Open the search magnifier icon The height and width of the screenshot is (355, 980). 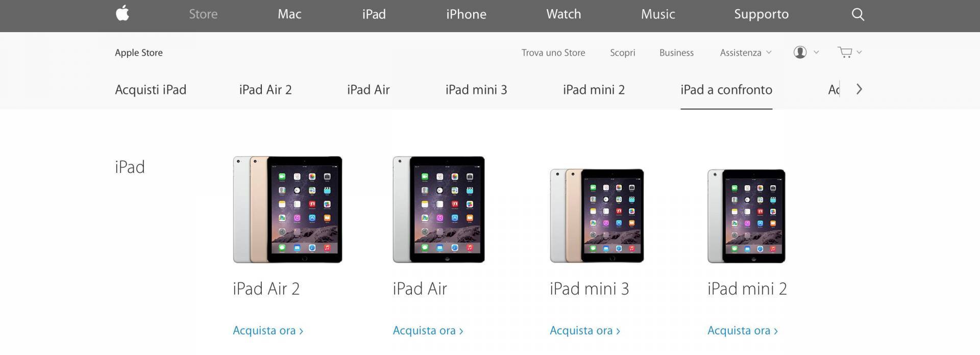pos(858,14)
